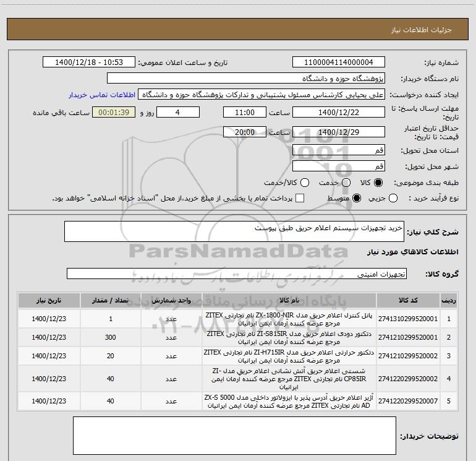Select the خدمت radio button
The width and height of the screenshot is (476, 461).
[346, 183]
